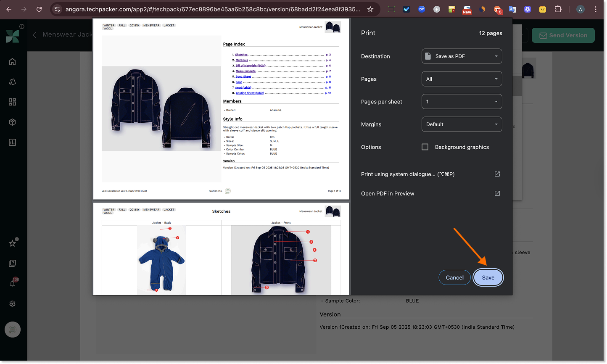The image size is (607, 364).
Task: Open the Destination dropdown
Action: (x=462, y=56)
